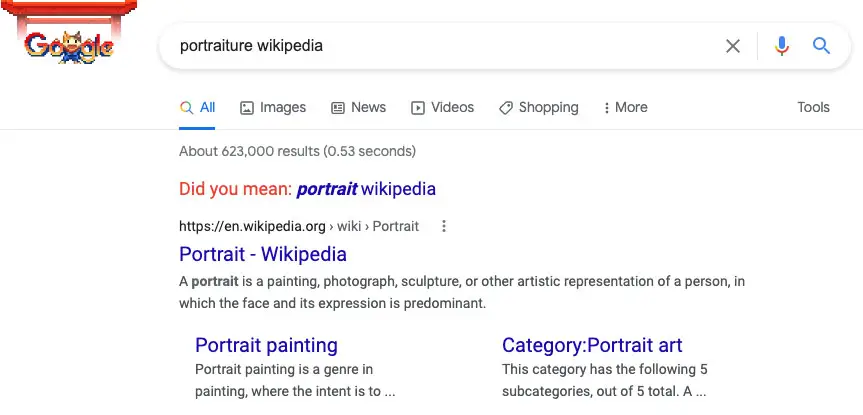
Task: Focus the search query input field
Action: tap(440, 46)
